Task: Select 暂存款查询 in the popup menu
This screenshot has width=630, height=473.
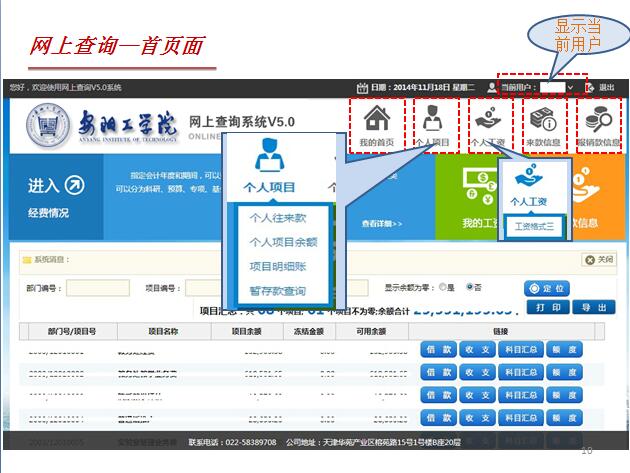Action: [x=277, y=291]
